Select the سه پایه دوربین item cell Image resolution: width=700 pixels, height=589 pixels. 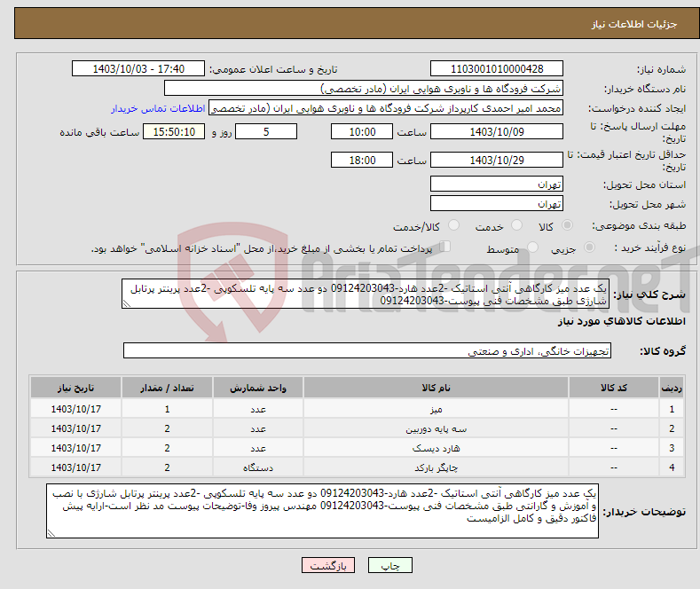click(x=437, y=428)
